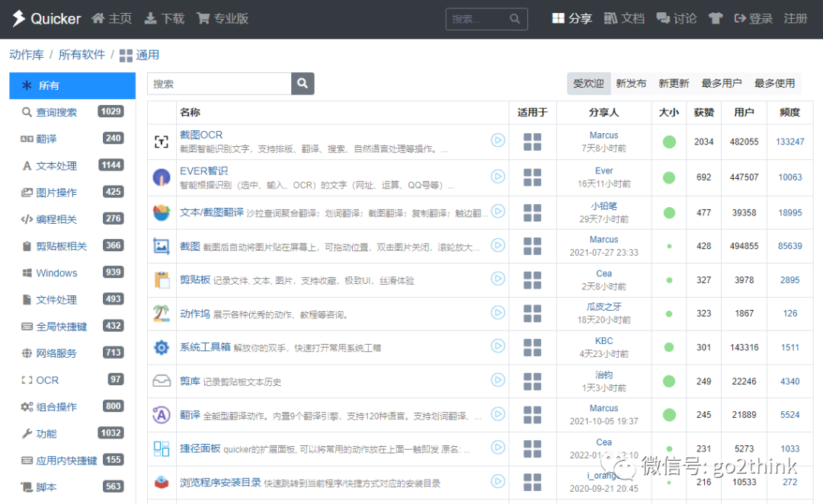The width and height of the screenshot is (823, 504).
Task: Open the 专业版 pro page
Action: pos(223,18)
